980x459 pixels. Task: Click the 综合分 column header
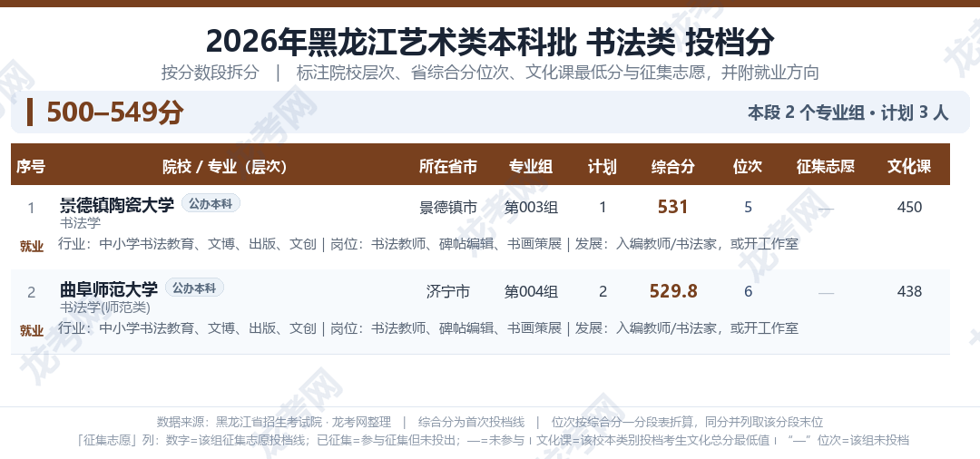[673, 166]
